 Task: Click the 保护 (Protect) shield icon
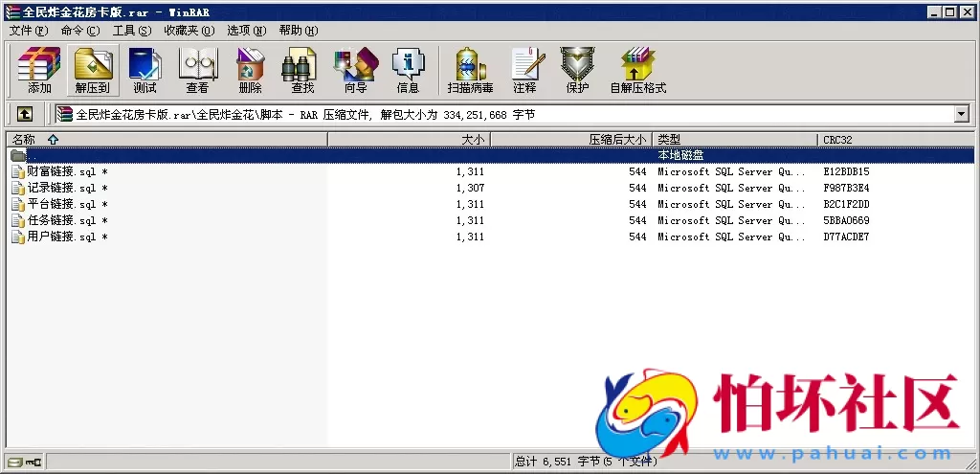[577, 70]
